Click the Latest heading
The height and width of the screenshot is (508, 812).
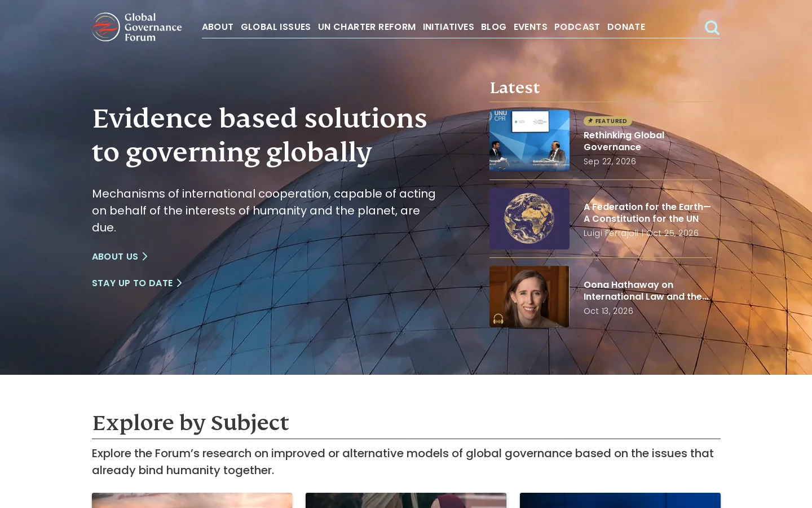coord(515,87)
